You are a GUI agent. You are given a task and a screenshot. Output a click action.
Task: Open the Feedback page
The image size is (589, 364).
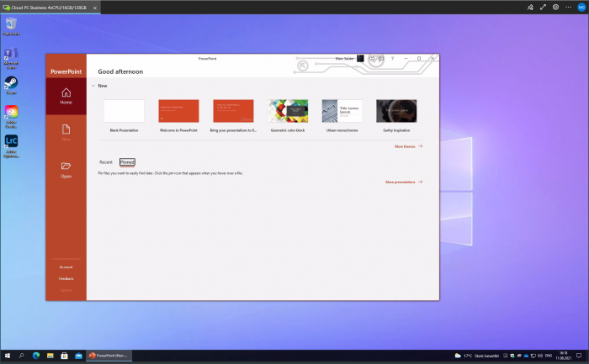pyautogui.click(x=66, y=279)
